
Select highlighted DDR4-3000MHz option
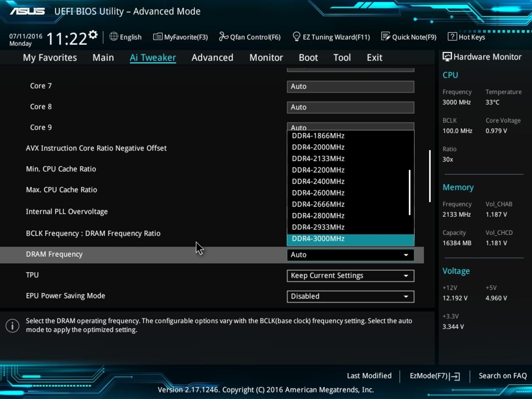point(350,239)
